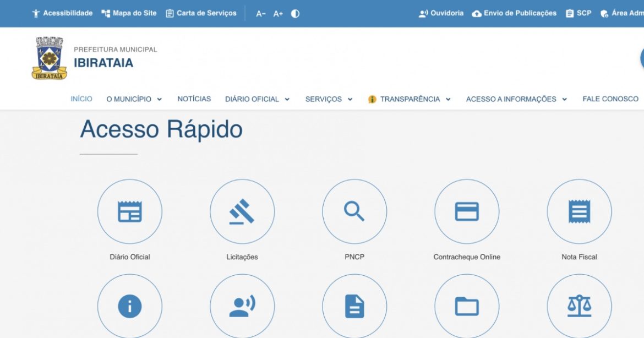Expand the O Município dropdown arrow
644x338 pixels.
(160, 100)
